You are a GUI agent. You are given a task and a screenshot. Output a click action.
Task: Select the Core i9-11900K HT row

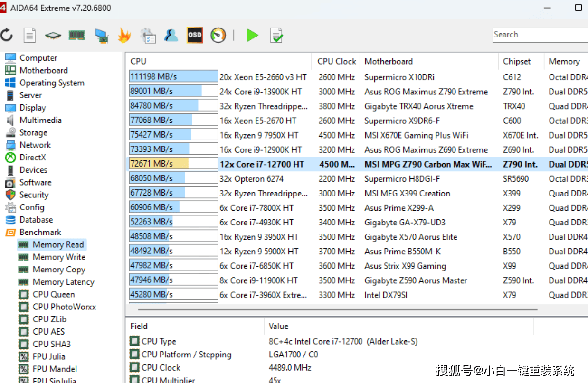coord(357,280)
